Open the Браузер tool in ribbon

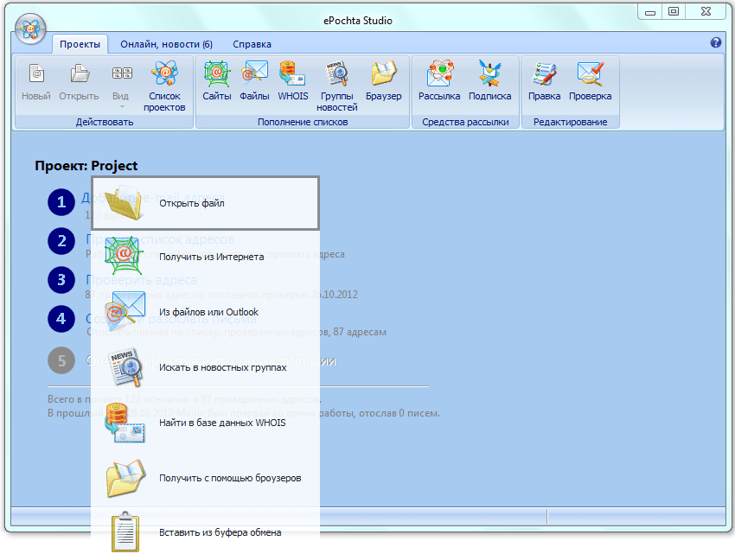click(x=383, y=81)
